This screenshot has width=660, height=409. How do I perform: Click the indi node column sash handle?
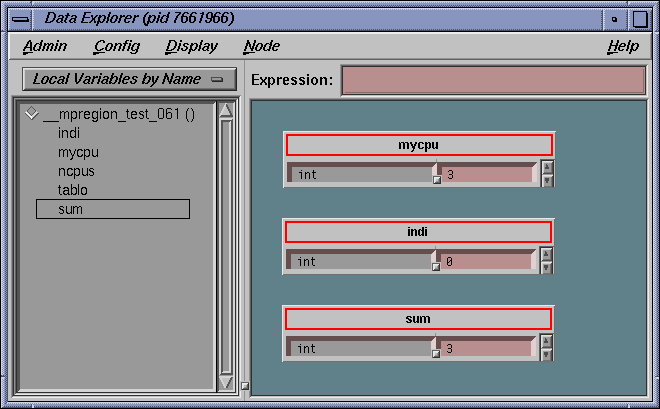click(x=436, y=267)
